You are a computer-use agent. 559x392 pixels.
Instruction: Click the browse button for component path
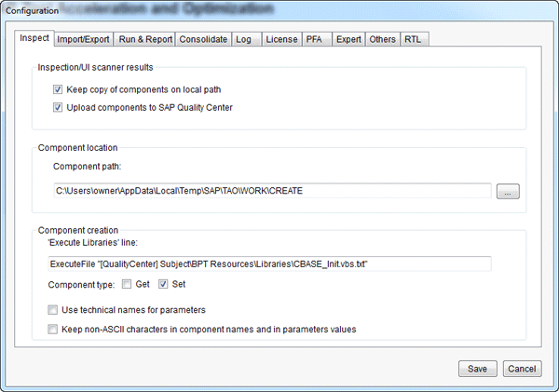point(508,191)
